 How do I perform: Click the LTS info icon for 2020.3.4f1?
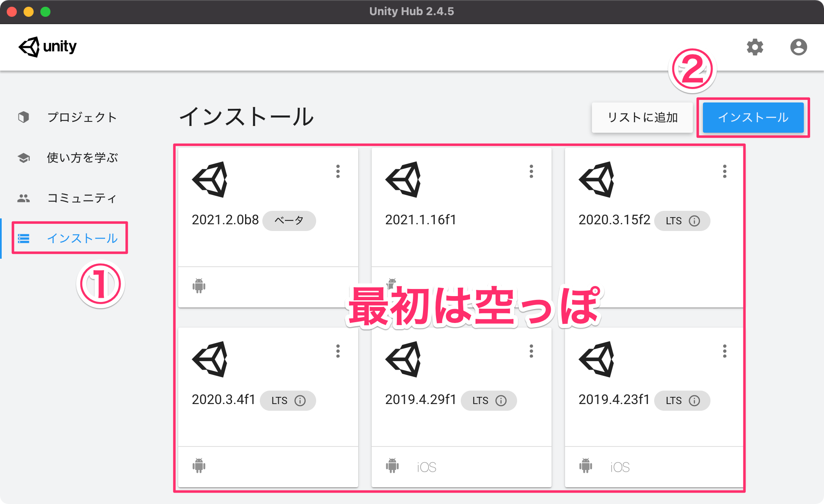[x=300, y=400]
